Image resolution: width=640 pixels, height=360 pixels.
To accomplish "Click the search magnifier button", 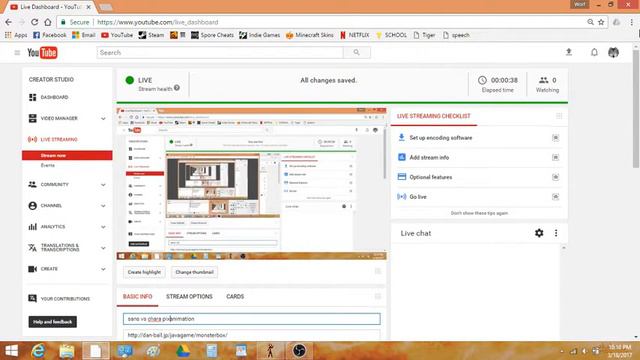I will (357, 52).
